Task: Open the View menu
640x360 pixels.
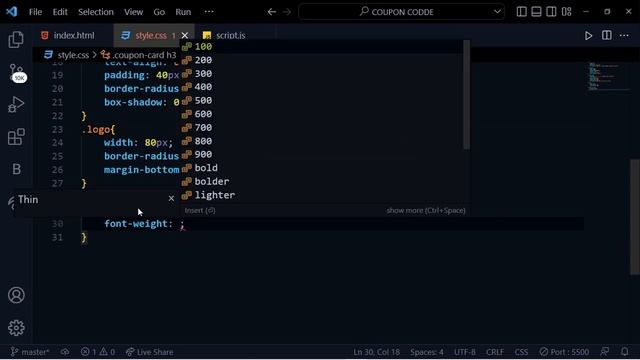Action: point(133,12)
